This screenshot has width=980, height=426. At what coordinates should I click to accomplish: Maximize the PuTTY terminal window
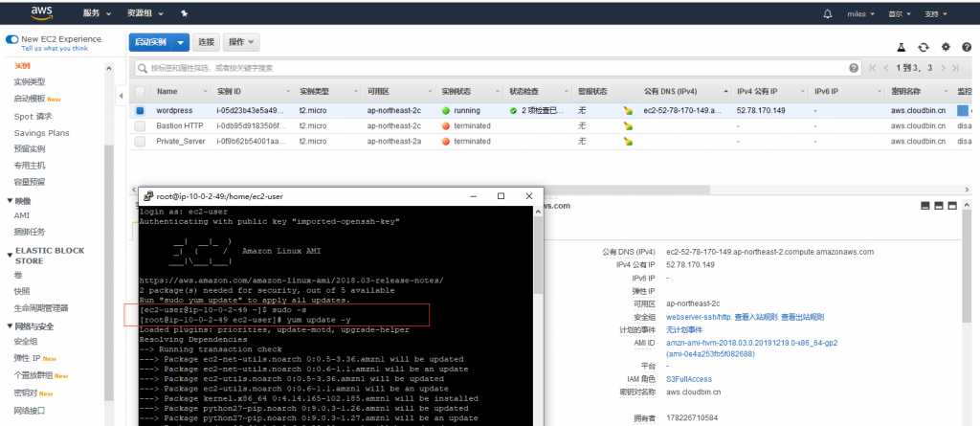pyautogui.click(x=501, y=196)
